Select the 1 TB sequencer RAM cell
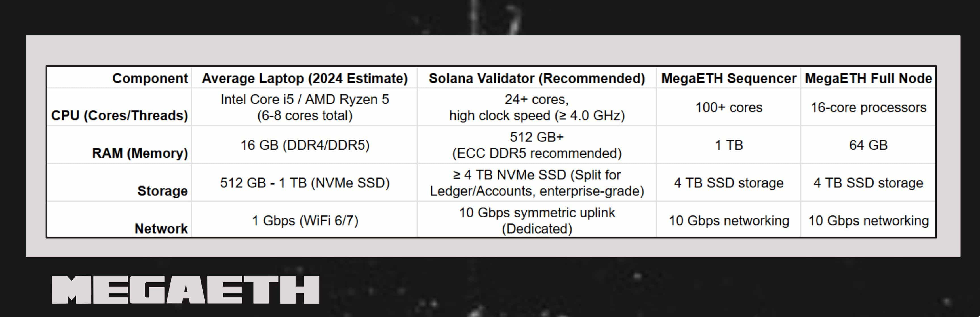Viewport: 980px width, 317px height. click(x=728, y=145)
